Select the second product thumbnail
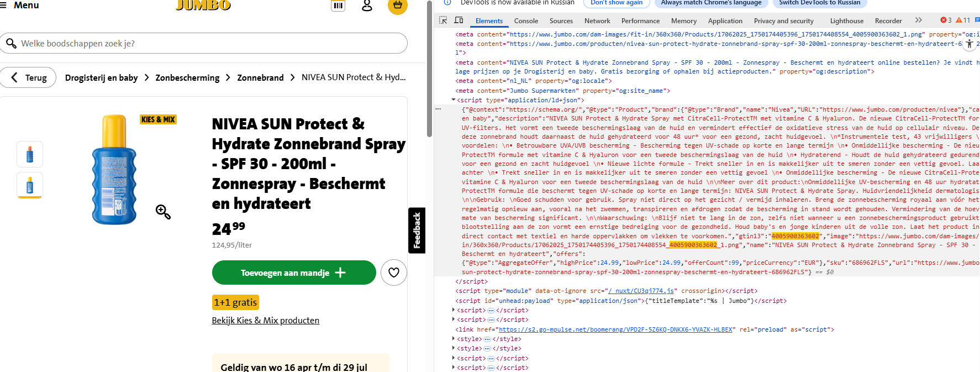Screen dimensions: 980x372 click(x=30, y=185)
